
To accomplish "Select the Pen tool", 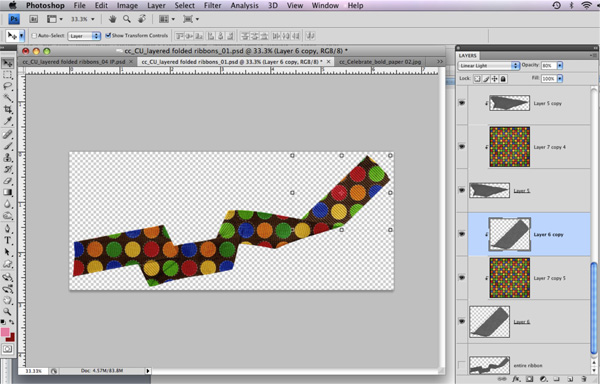I will [x=8, y=229].
